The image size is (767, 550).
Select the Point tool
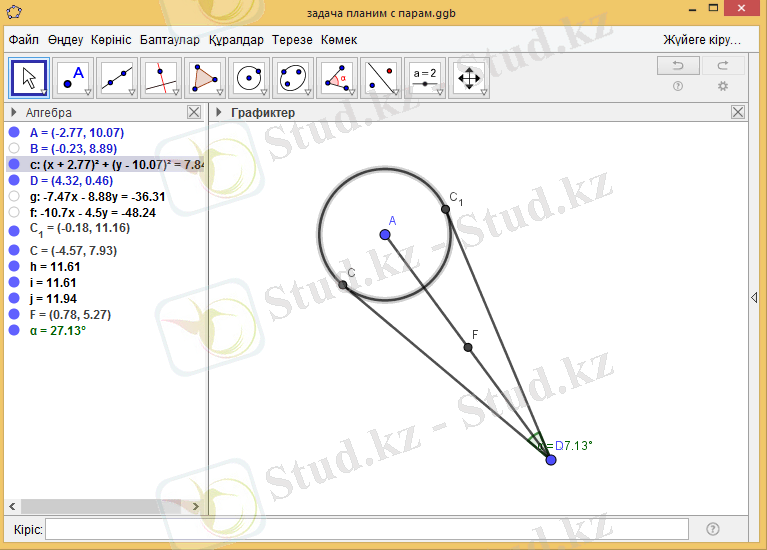(73, 76)
